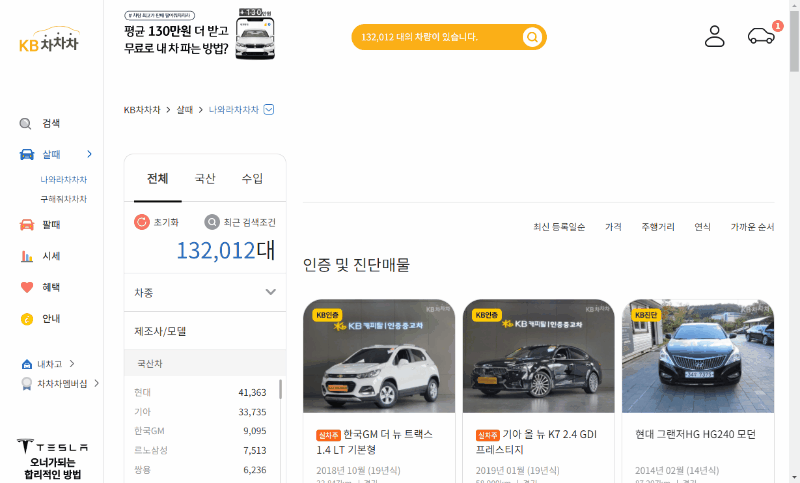Filter by 쌍용 manufacturer row
The width and height of the screenshot is (800, 483).
[x=200, y=470]
